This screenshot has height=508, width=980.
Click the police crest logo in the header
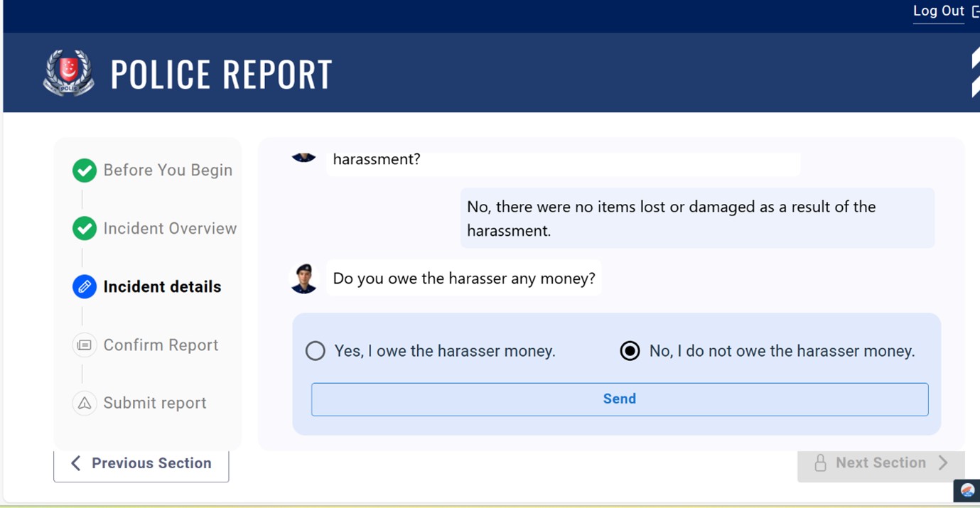pos(68,72)
